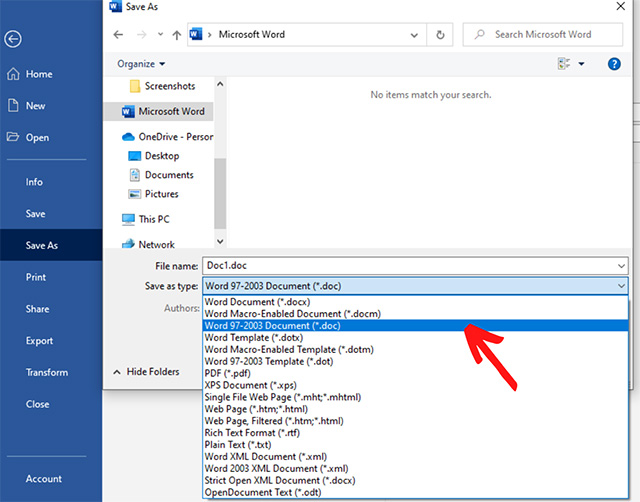Expand the File name history dropdown arrow
Image resolution: width=640 pixels, height=502 pixels.
(621, 266)
